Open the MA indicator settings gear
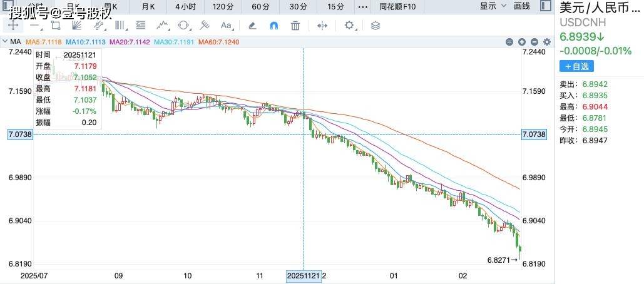This screenshot has height=284, width=644. (547, 42)
